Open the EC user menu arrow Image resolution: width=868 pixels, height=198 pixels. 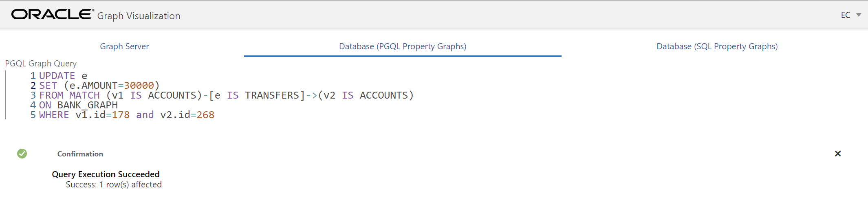click(859, 15)
